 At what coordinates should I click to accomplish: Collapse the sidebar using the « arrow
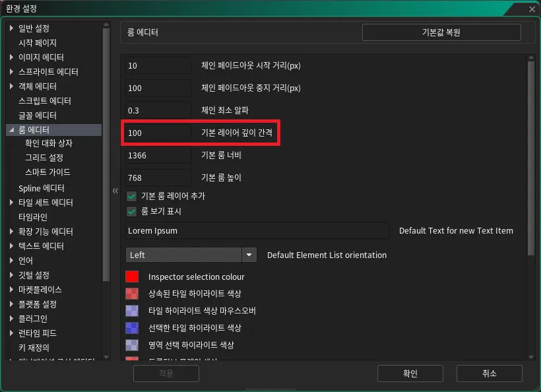(x=115, y=190)
